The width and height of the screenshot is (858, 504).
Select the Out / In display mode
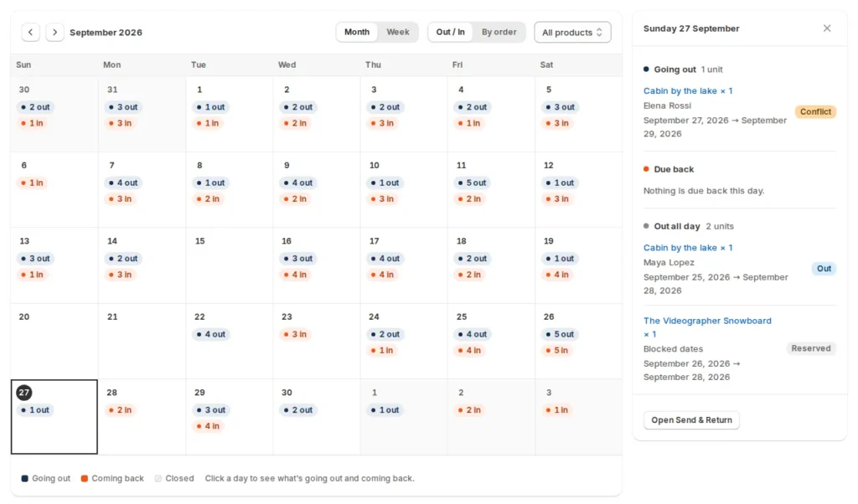(450, 33)
